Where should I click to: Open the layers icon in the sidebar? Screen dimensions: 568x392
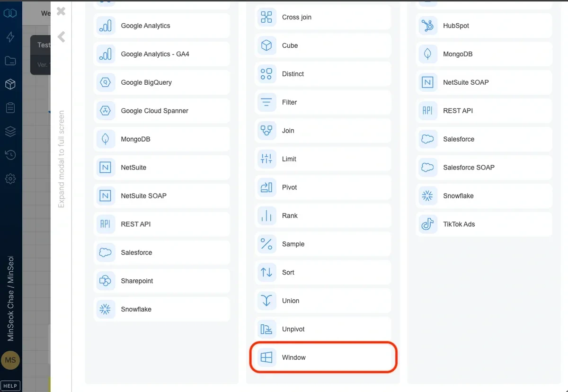coord(10,132)
